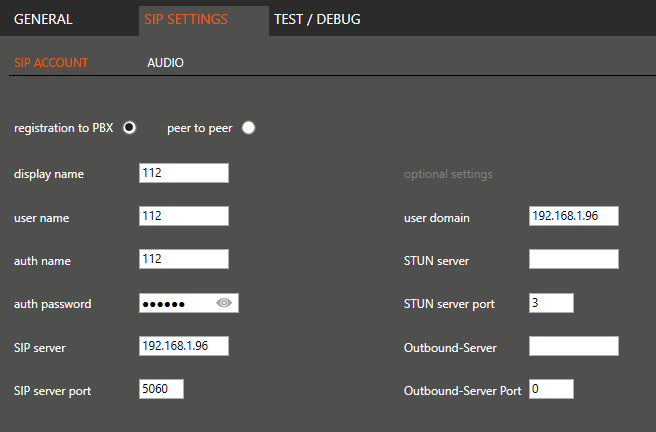656x432 pixels.
Task: Select the SIP ACCOUNT sub-tab
Action: (51, 63)
